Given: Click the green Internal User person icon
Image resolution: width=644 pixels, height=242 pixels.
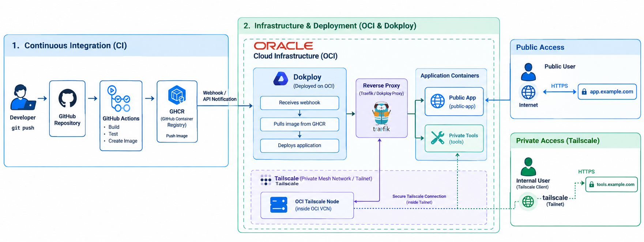Looking at the screenshot, I should tap(528, 166).
